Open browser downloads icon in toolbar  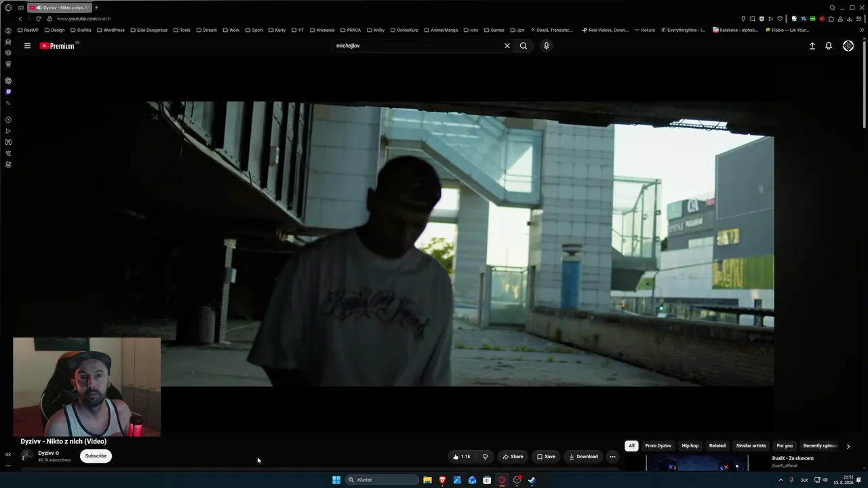point(850,19)
